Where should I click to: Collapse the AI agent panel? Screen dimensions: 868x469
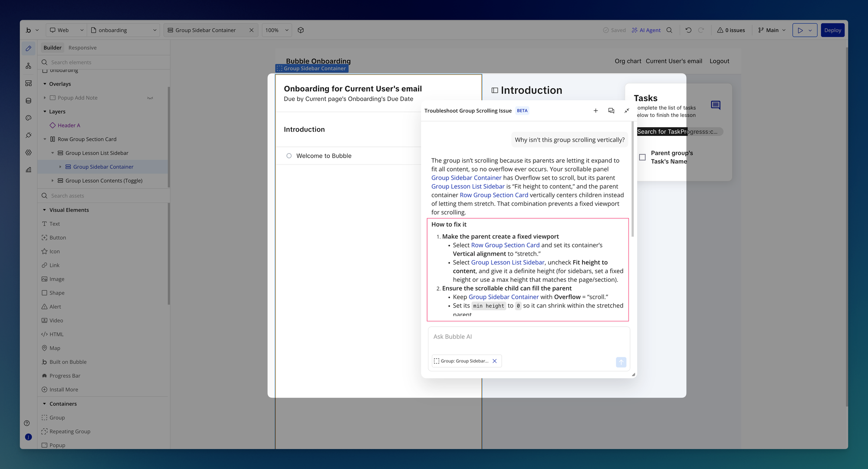pyautogui.click(x=627, y=111)
